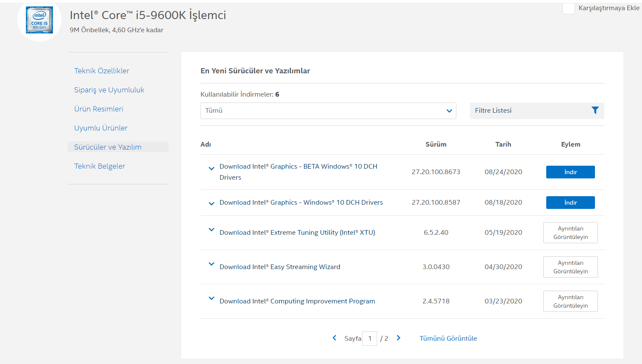Image resolution: width=642 pixels, height=364 pixels.
Task: Click İndir for BETA DCH Drivers 27.20.100.8673
Action: pos(570,172)
